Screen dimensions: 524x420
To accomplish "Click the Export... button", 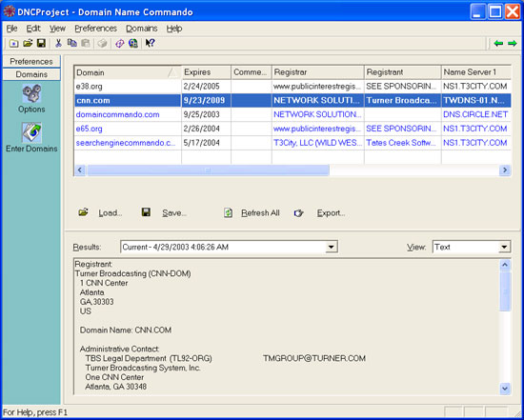I will click(332, 212).
